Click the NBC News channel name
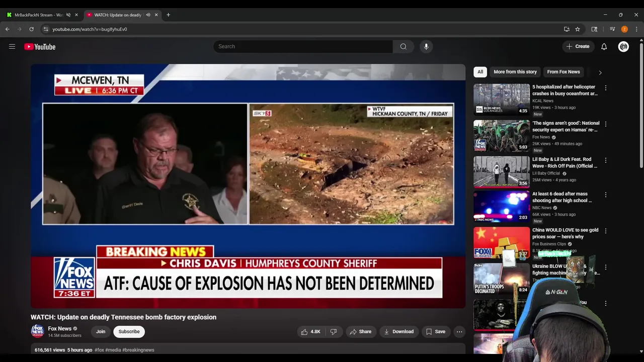 (x=542, y=208)
